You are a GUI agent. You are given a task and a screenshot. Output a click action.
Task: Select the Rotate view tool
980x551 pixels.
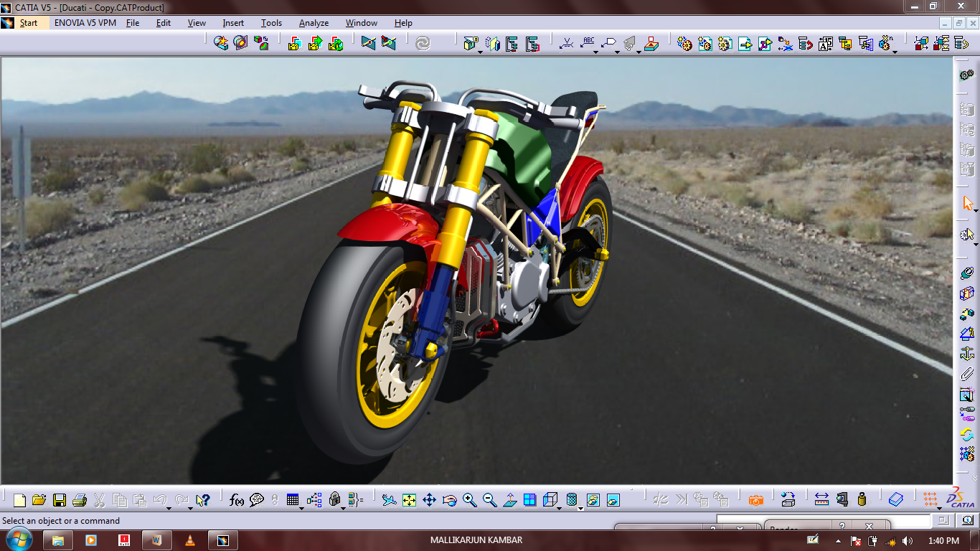[450, 500]
